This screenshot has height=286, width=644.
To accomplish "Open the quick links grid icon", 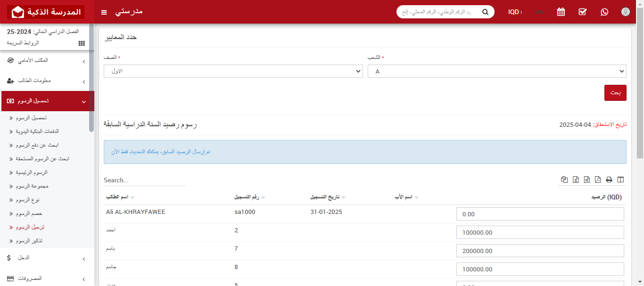I will tap(81, 43).
